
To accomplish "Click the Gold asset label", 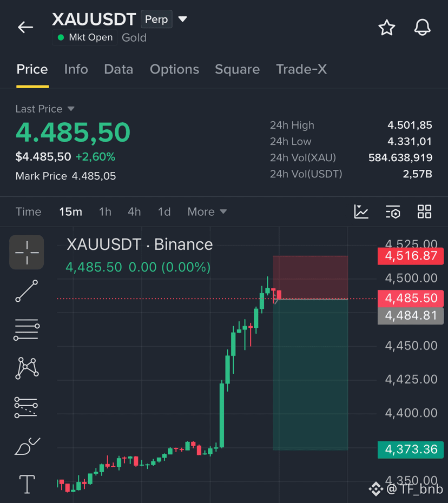I will click(x=134, y=38).
